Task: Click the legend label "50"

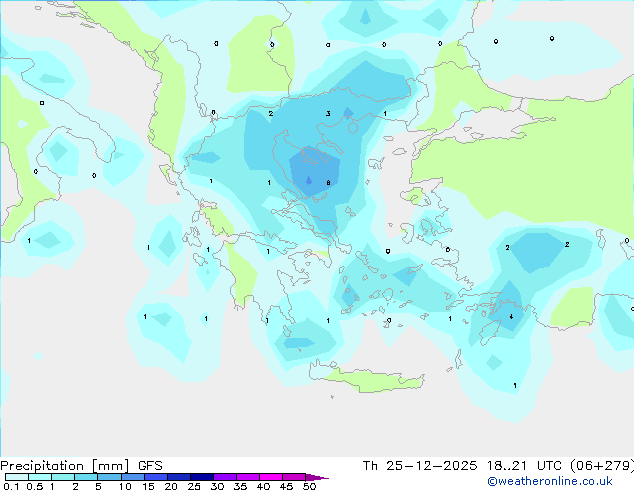Action: click(309, 486)
